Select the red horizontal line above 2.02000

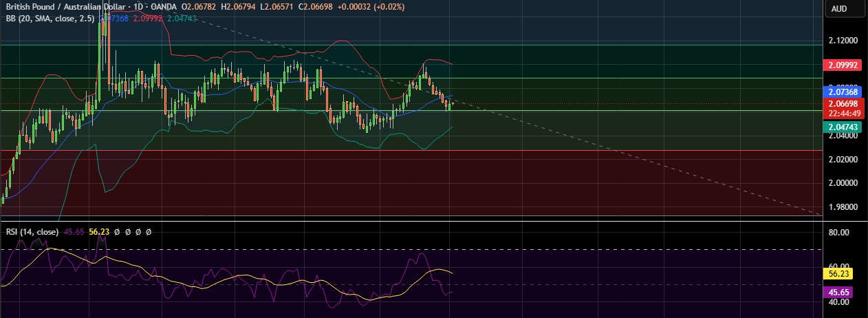[x=413, y=150]
